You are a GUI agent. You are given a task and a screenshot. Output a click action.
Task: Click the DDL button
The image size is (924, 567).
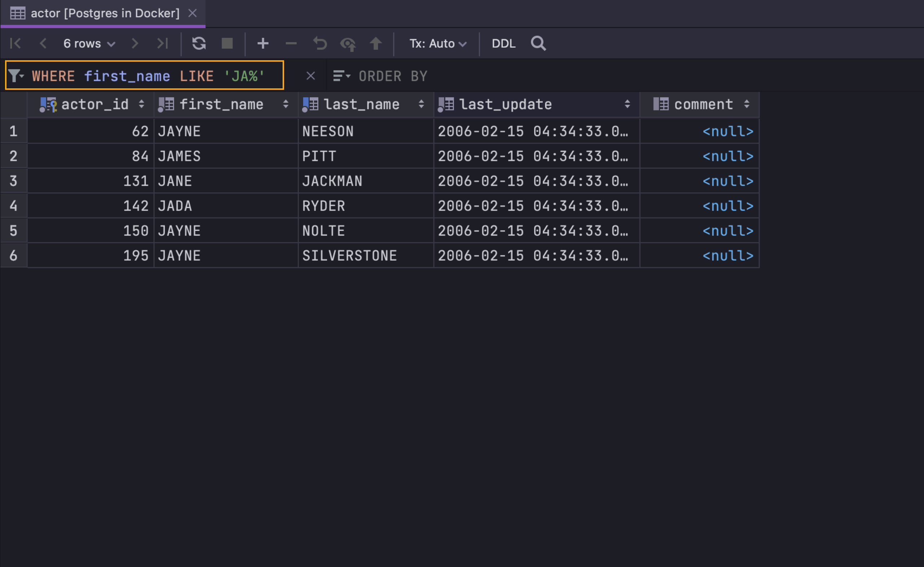coord(504,44)
